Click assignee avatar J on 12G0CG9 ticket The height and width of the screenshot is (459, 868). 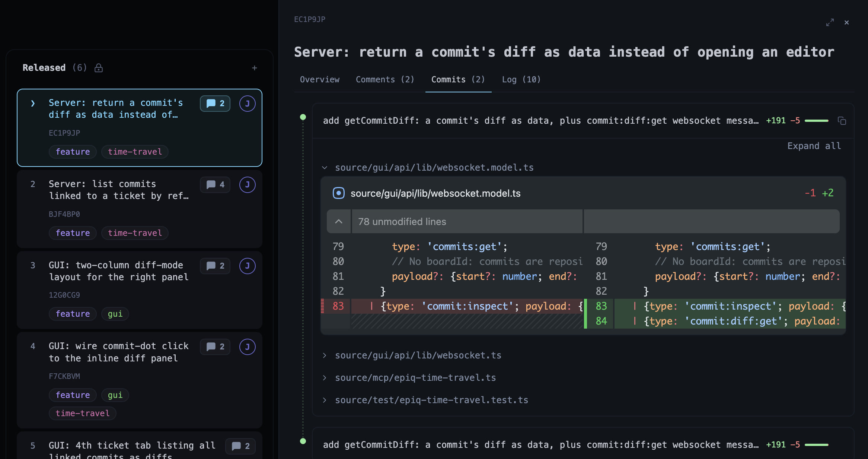(x=248, y=266)
